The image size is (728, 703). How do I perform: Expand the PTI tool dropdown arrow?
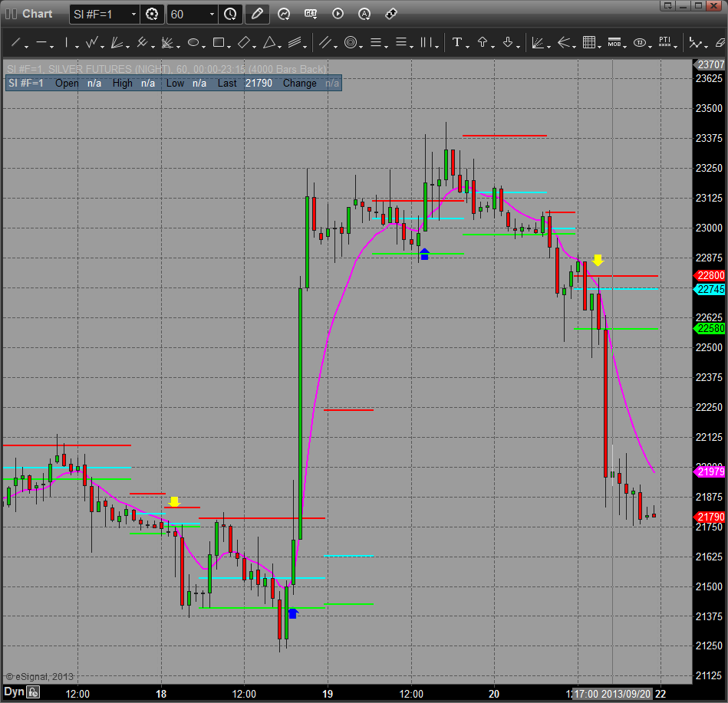675,47
